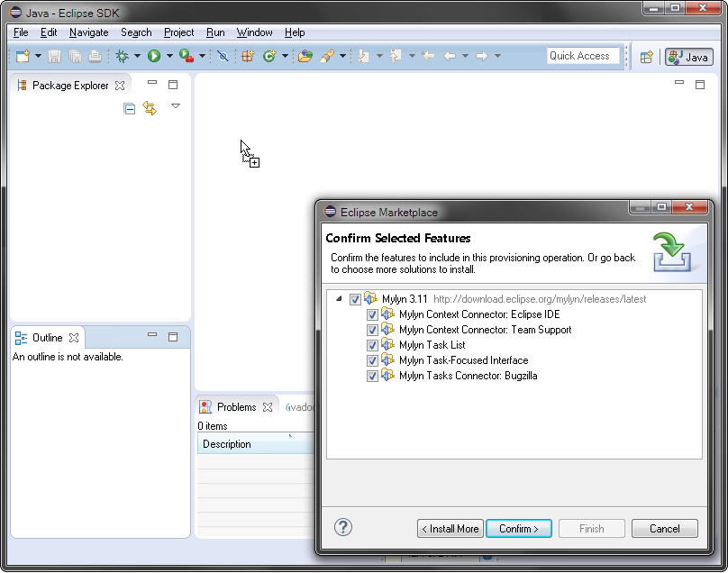The width and height of the screenshot is (728, 573).
Task: Toggle Skip All Breakpoints icon
Action: point(223,56)
